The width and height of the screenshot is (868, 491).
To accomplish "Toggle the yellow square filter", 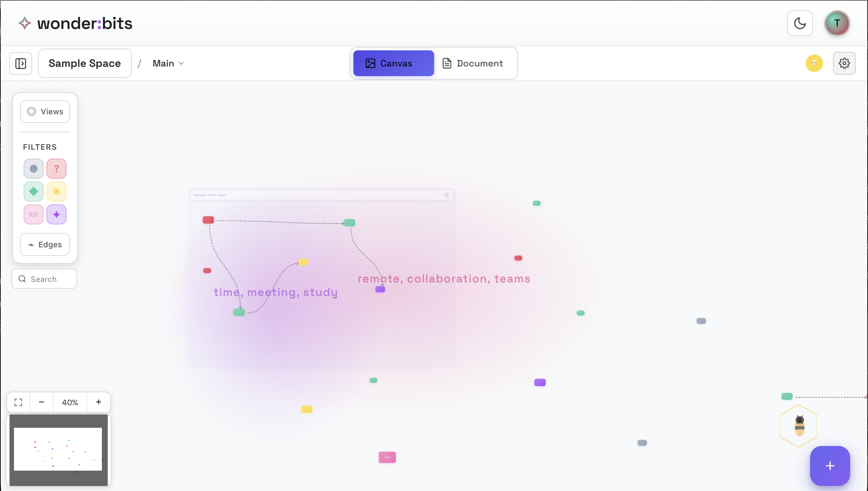I will coord(56,191).
